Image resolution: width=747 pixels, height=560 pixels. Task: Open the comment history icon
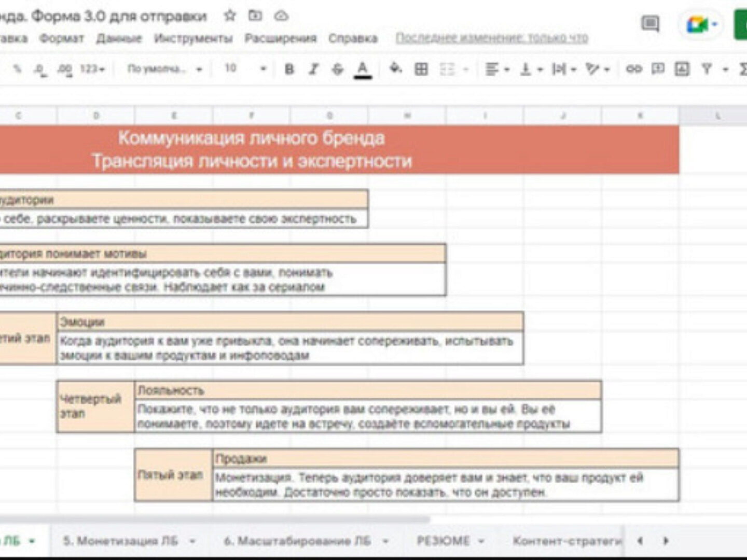649,23
